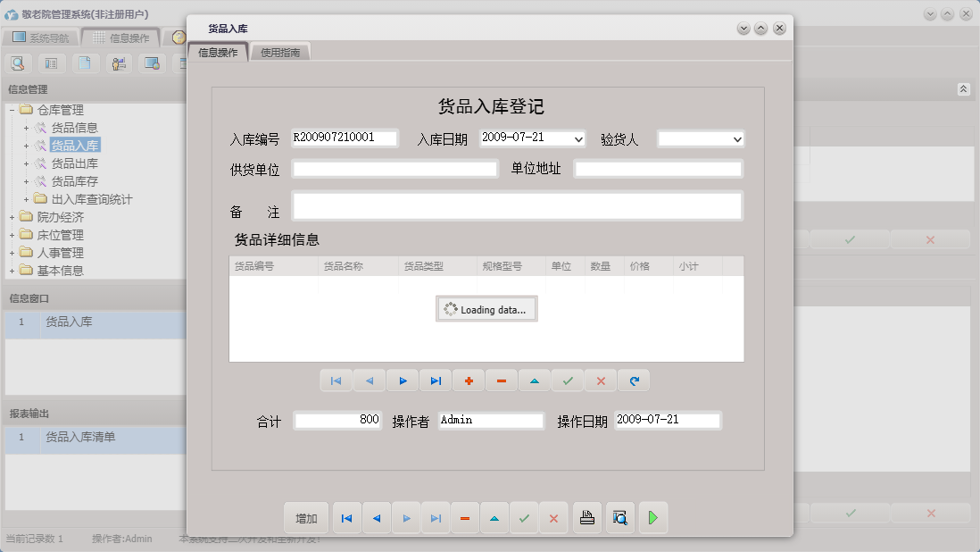The image size is (980, 552).
Task: Click the next-record blue arrow below the detail grid
Action: [403, 380]
